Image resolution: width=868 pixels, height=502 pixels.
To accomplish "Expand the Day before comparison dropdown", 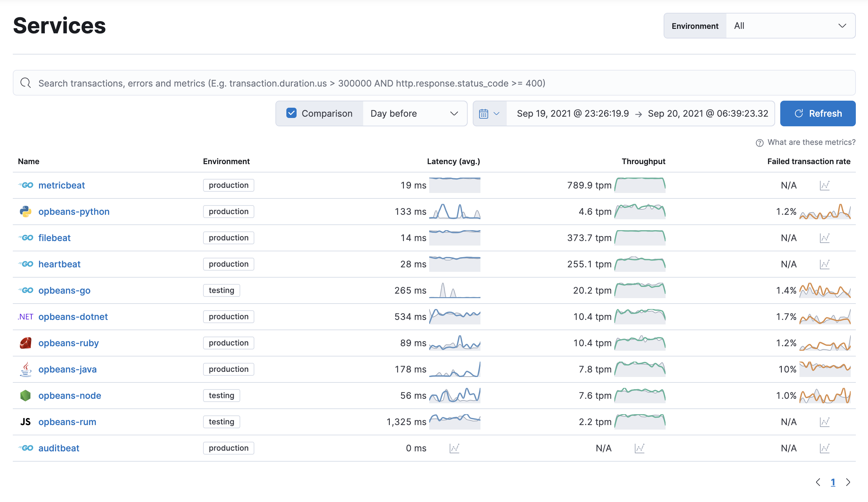I will click(x=414, y=113).
